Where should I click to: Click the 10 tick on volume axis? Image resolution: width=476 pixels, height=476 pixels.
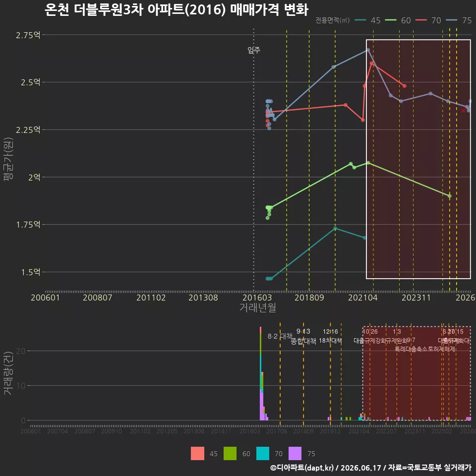click(x=21, y=386)
